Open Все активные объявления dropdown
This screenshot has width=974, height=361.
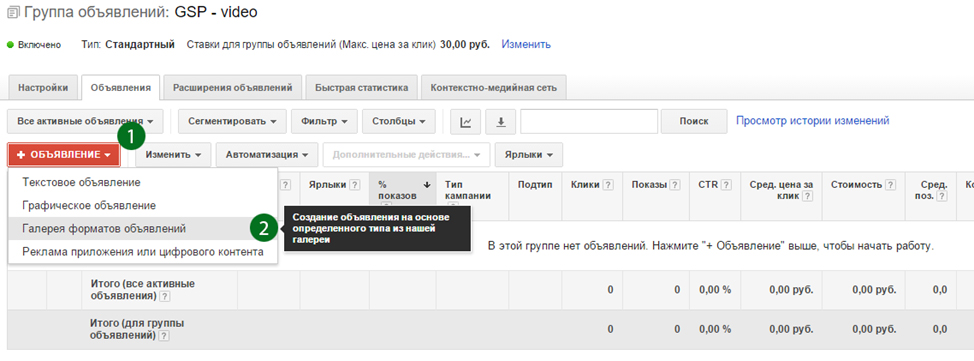(85, 121)
